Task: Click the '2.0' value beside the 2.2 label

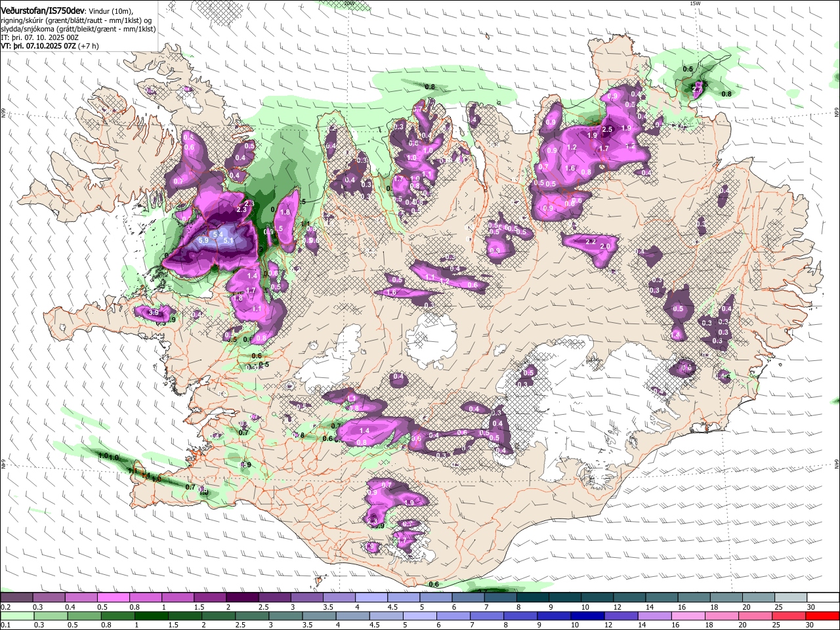Action: pos(605,246)
